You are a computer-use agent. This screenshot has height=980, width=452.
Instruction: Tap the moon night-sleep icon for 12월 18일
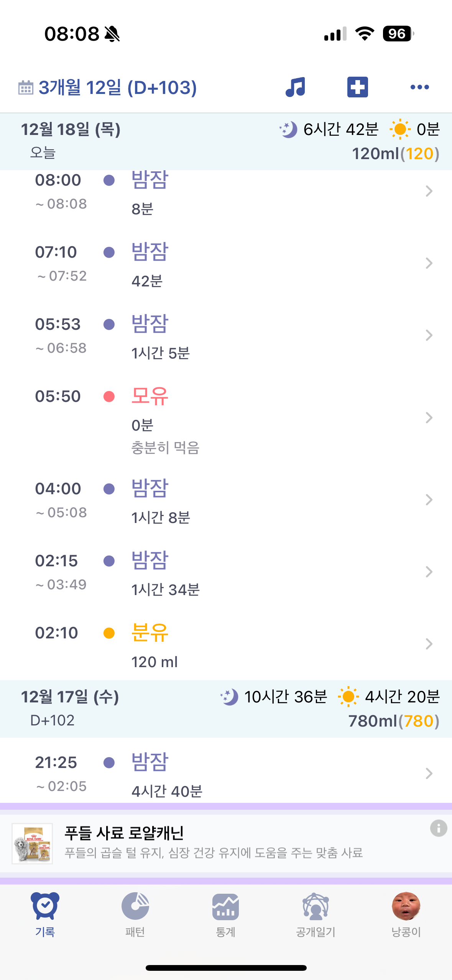[x=288, y=130]
